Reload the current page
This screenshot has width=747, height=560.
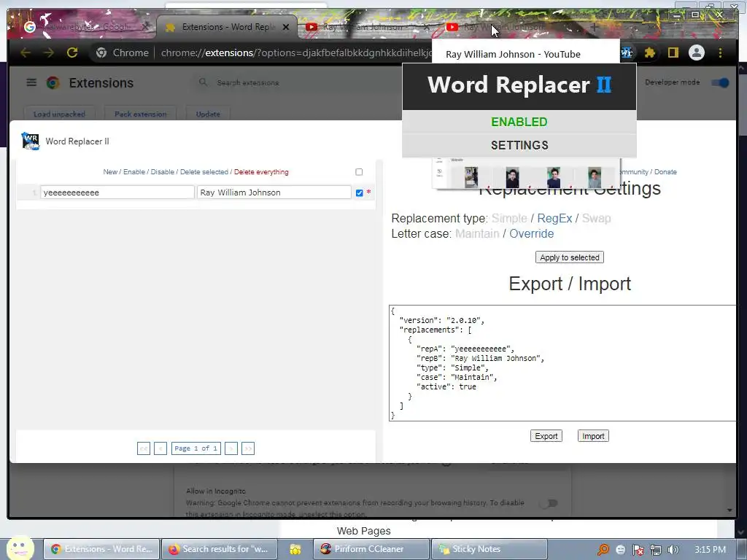click(72, 52)
